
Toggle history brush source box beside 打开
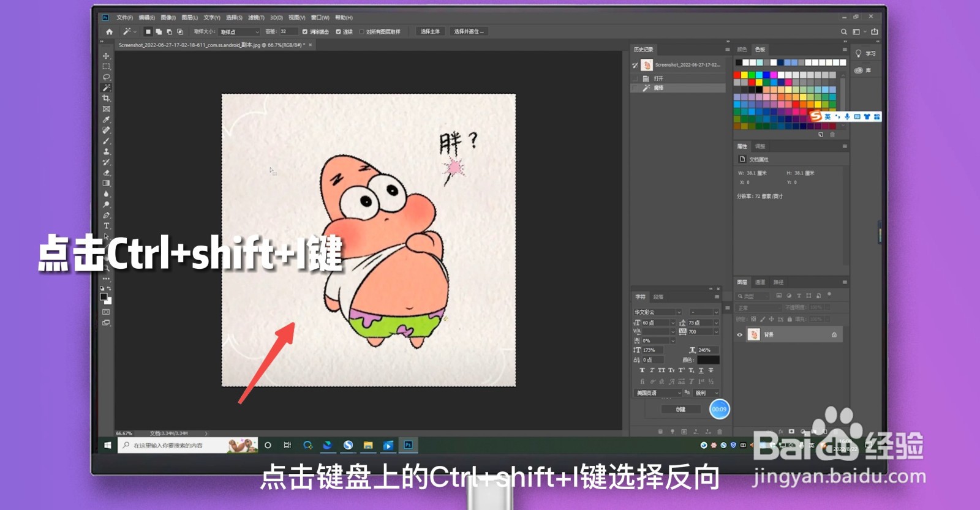(635, 78)
